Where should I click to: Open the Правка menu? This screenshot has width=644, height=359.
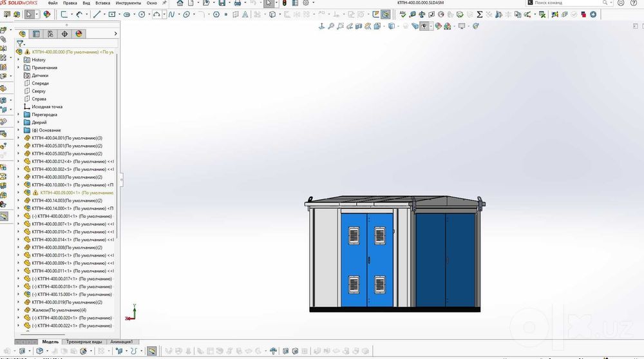click(70, 3)
